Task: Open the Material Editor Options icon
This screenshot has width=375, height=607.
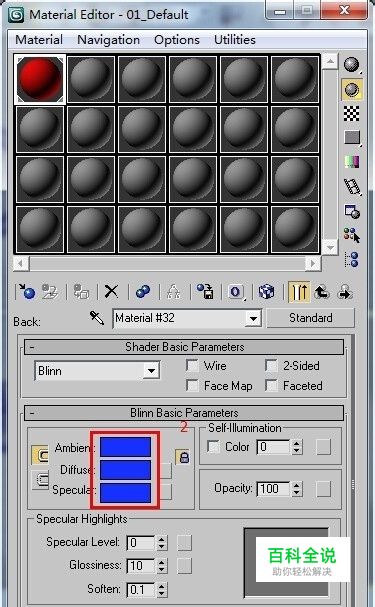Action: pyautogui.click(x=351, y=211)
